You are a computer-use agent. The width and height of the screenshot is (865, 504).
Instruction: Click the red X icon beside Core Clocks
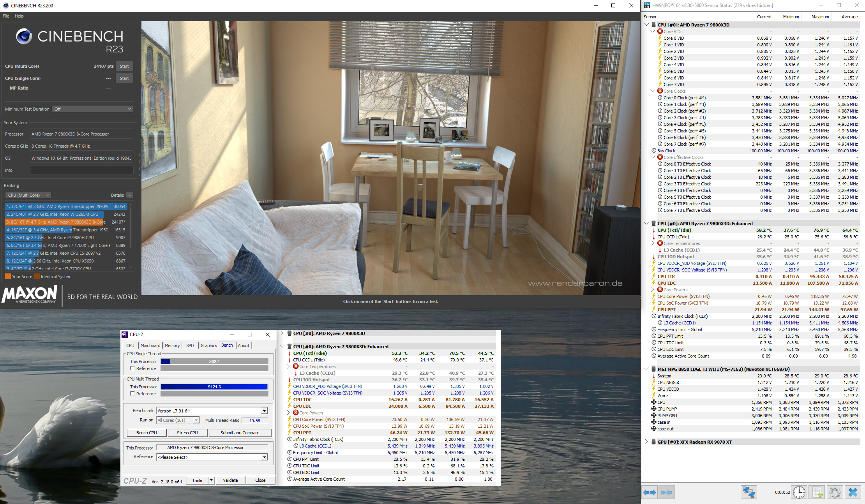pyautogui.click(x=660, y=91)
